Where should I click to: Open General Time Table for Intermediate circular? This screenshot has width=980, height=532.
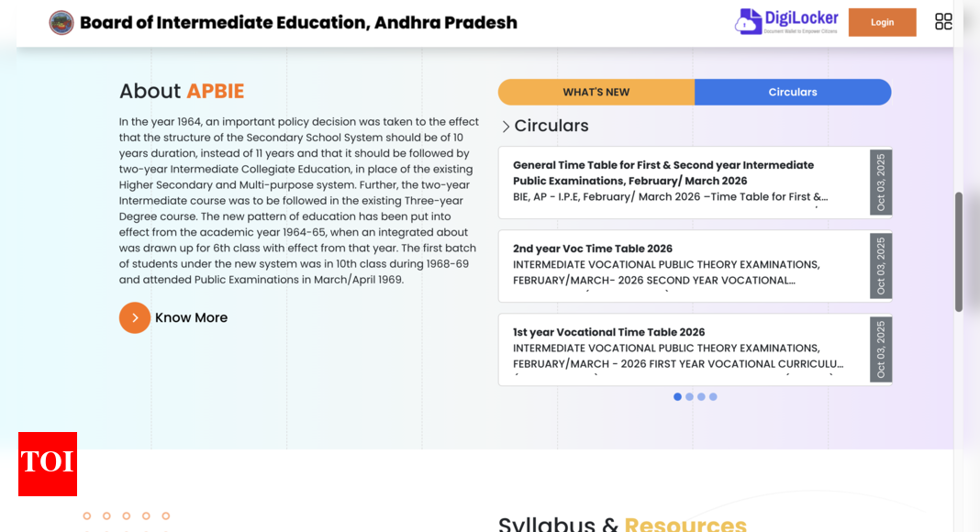663,172
